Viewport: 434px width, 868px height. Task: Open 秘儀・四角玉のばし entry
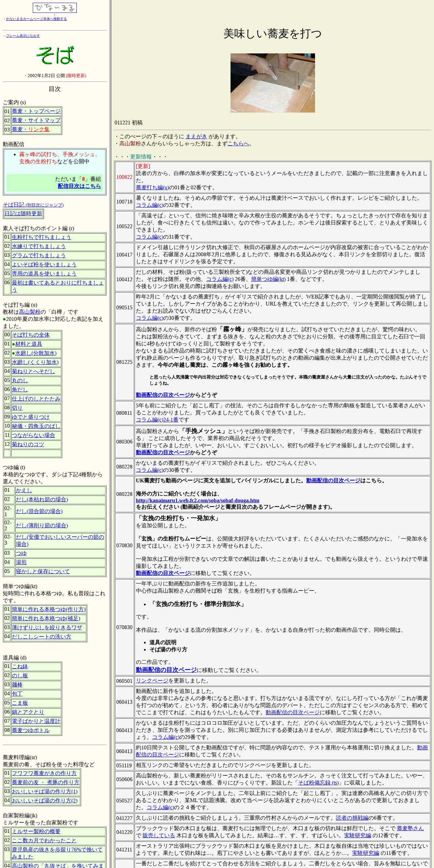point(36,426)
